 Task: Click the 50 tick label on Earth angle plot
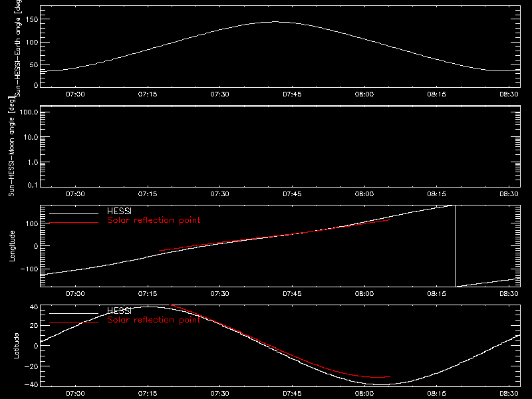34,65
